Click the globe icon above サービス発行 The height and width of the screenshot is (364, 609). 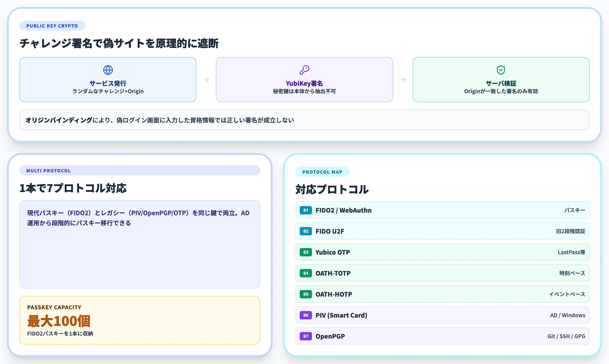108,70
